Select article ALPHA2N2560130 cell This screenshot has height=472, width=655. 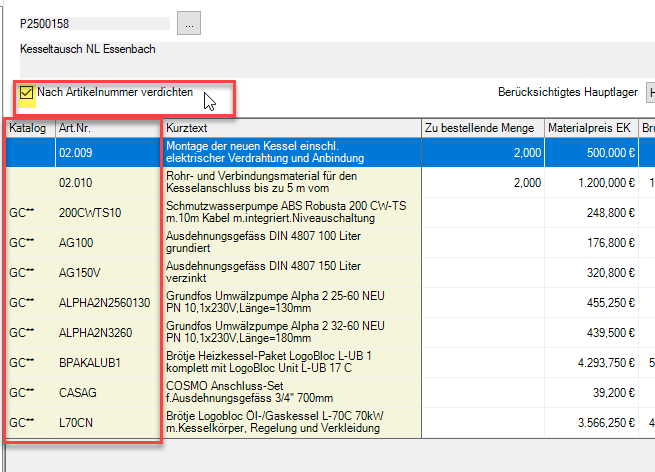pyautogui.click(x=108, y=303)
